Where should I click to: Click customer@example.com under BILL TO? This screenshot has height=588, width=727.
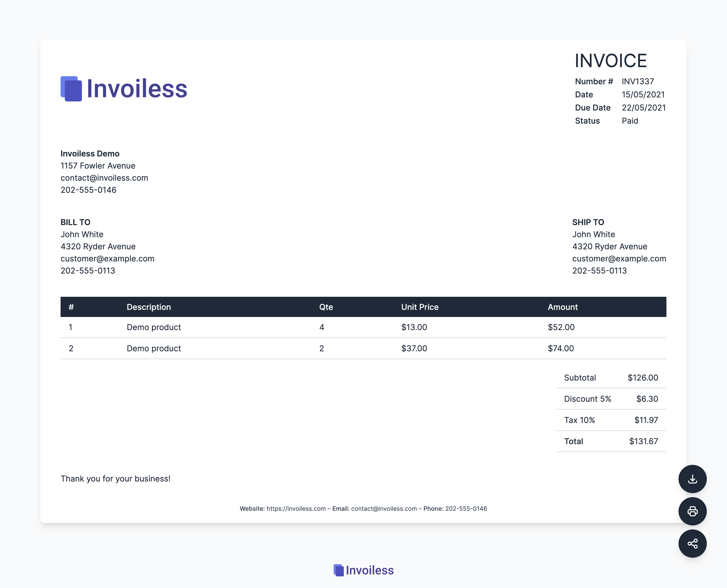107,259
